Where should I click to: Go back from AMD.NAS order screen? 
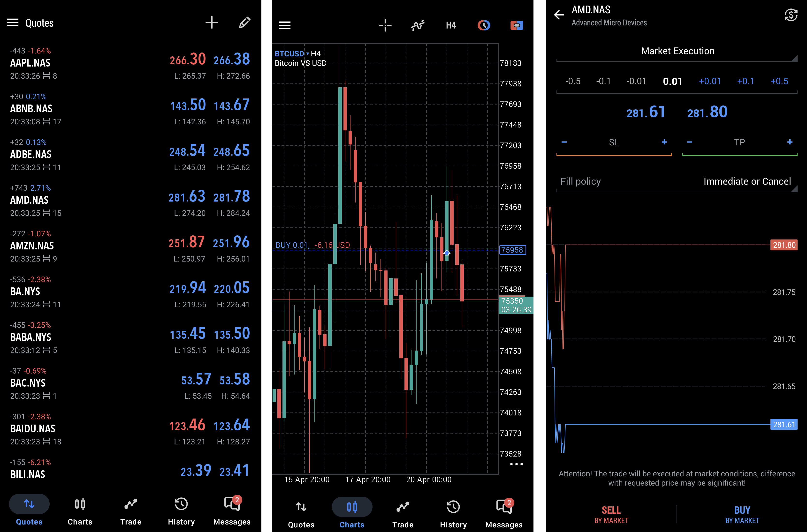coord(559,15)
